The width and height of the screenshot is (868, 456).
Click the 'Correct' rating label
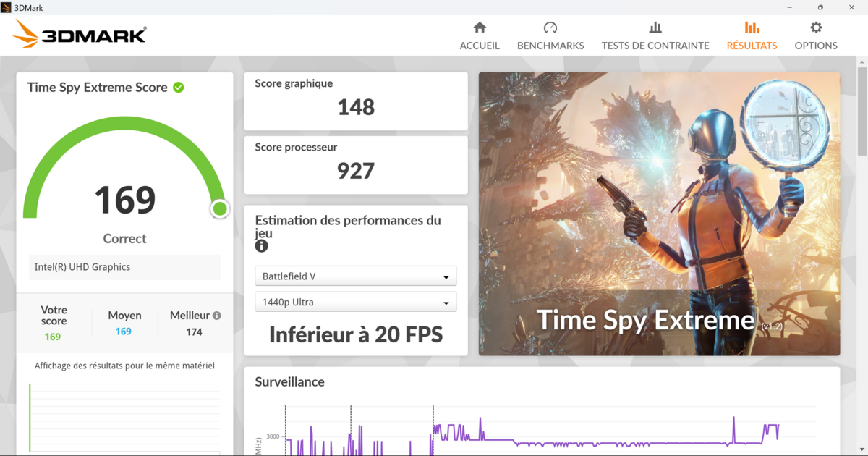point(125,239)
